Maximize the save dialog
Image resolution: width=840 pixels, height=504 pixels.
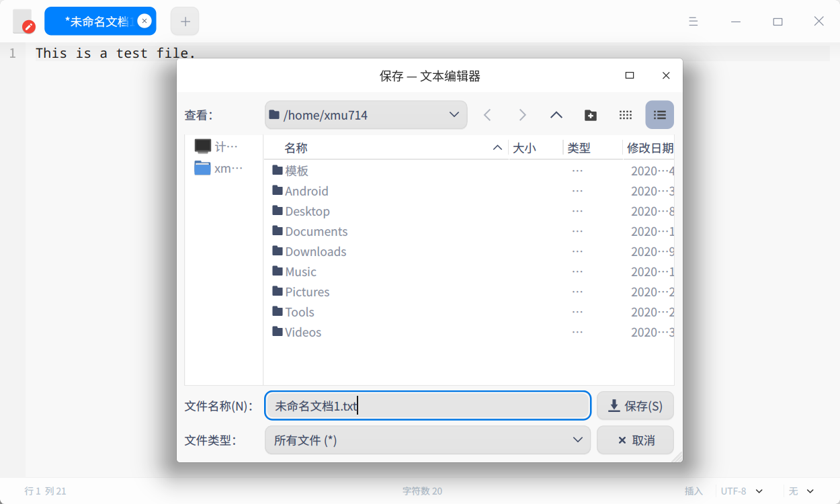click(630, 75)
